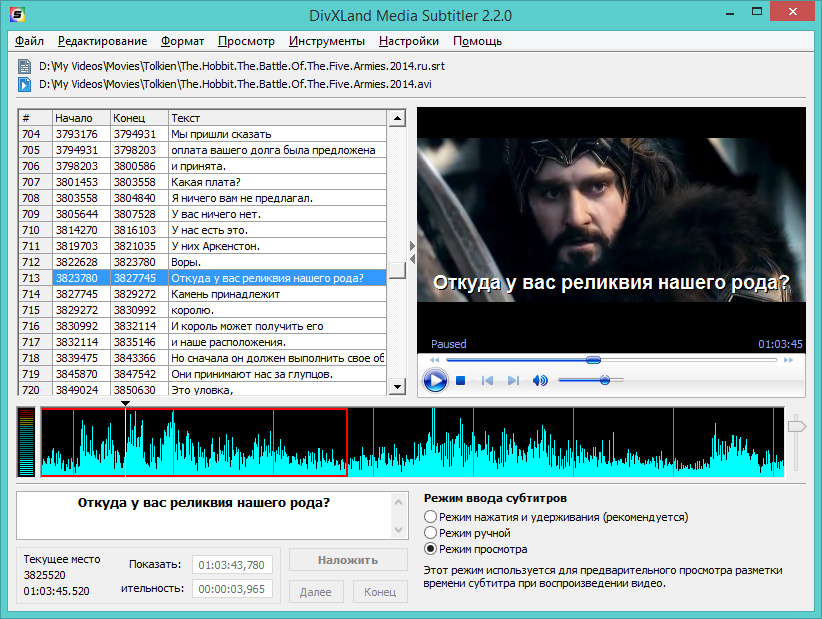Screen dimensions: 822x619
Task: Select hold-and-press mode (рекомендуется) radio button
Action: tap(431, 518)
